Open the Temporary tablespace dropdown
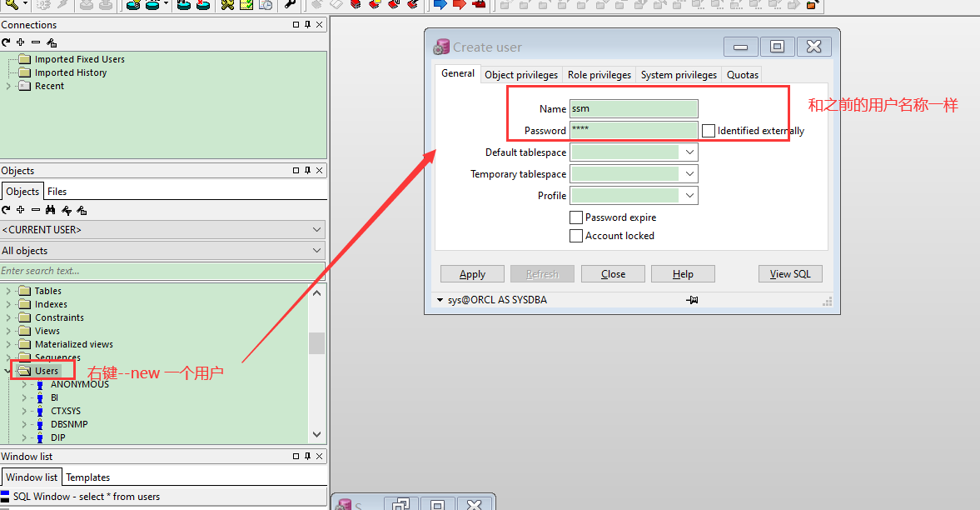The image size is (980, 510). pyautogui.click(x=689, y=173)
